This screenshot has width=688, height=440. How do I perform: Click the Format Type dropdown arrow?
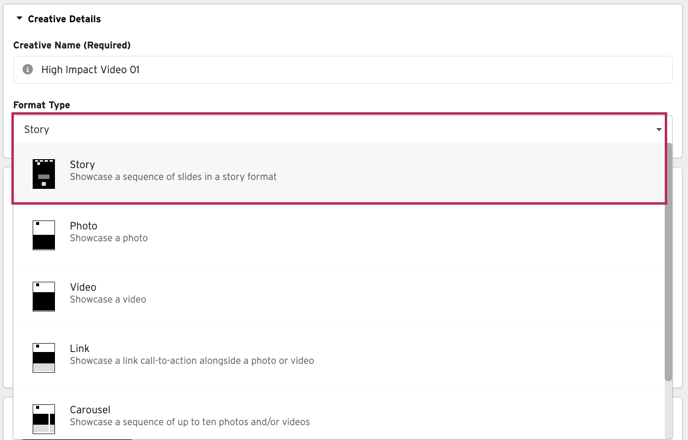(x=658, y=130)
